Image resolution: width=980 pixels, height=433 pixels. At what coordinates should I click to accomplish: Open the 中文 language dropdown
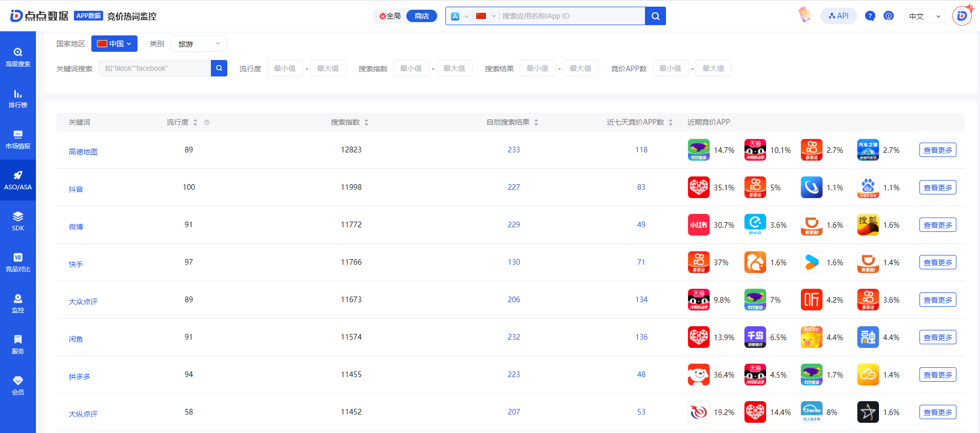(924, 16)
